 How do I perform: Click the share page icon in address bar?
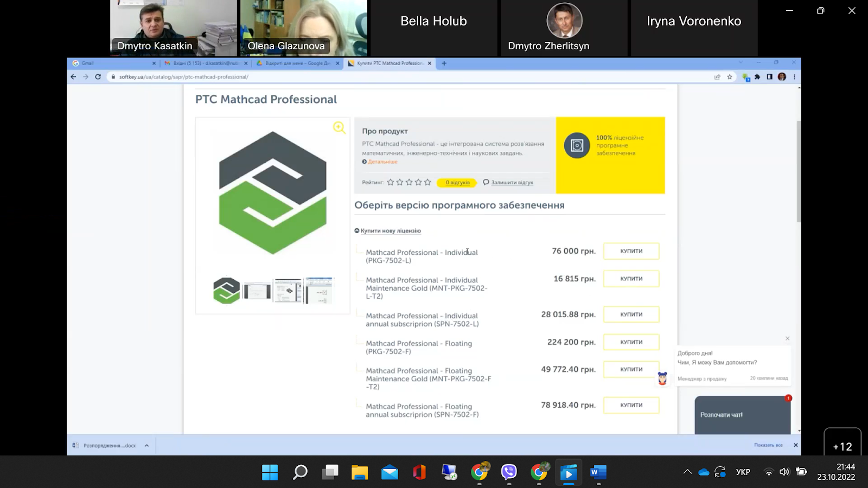[717, 77]
